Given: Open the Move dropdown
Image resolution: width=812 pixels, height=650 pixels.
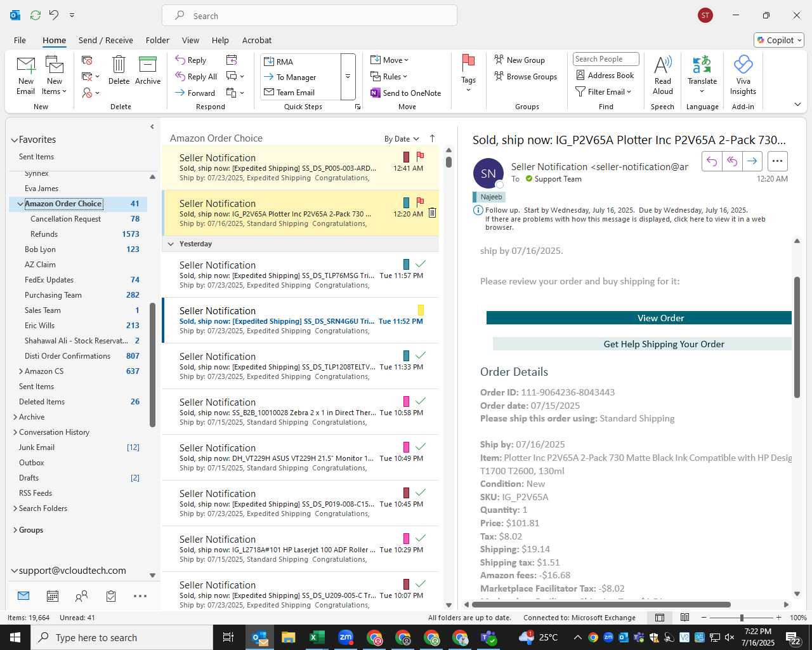Looking at the screenshot, I should pyautogui.click(x=390, y=60).
